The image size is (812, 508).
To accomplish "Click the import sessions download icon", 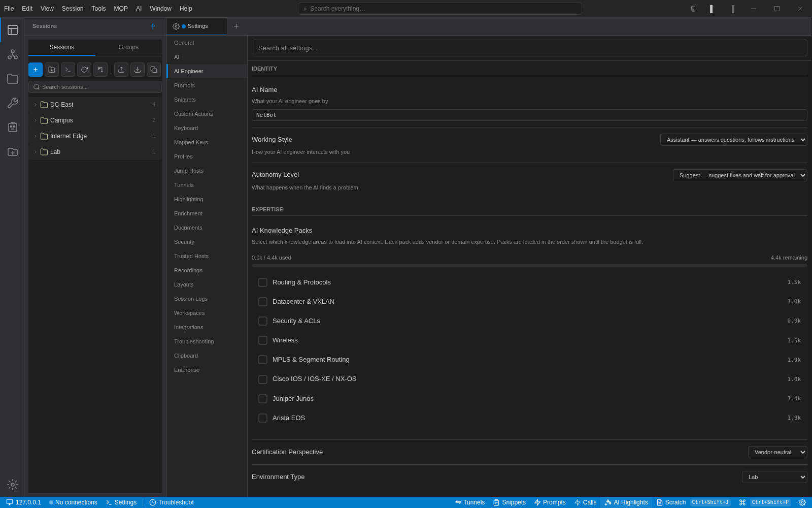I will tap(138, 70).
